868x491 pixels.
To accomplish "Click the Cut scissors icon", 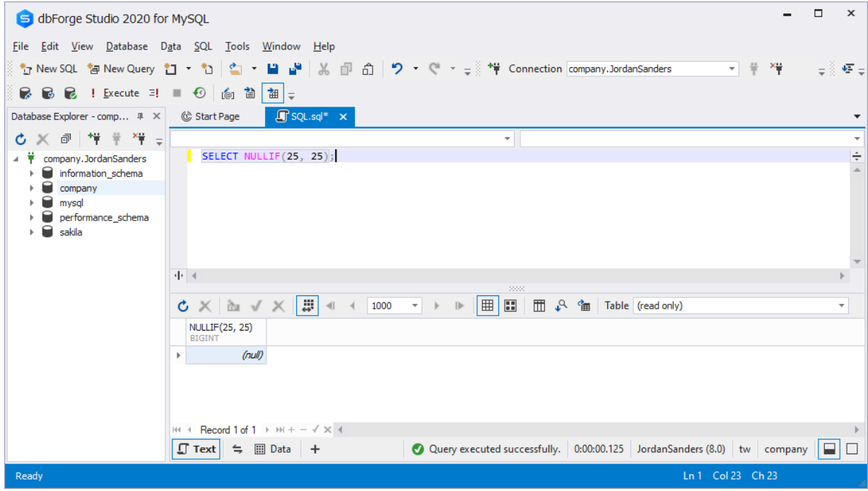I will click(x=324, y=69).
